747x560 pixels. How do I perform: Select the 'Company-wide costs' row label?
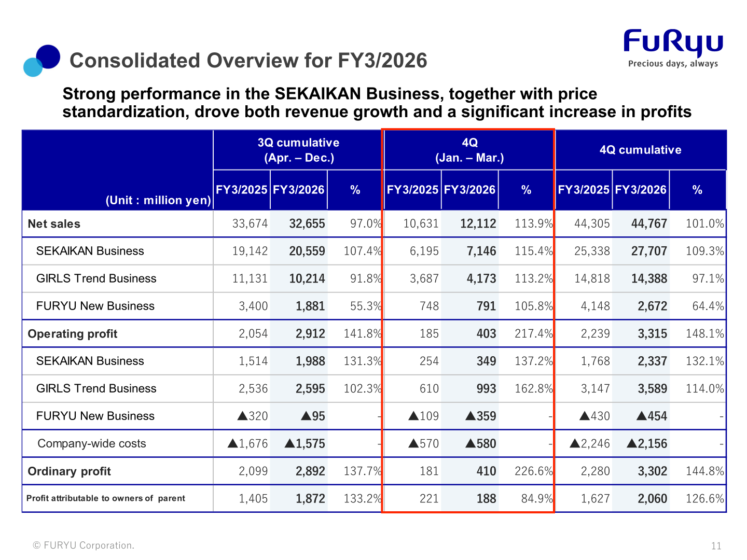92,443
